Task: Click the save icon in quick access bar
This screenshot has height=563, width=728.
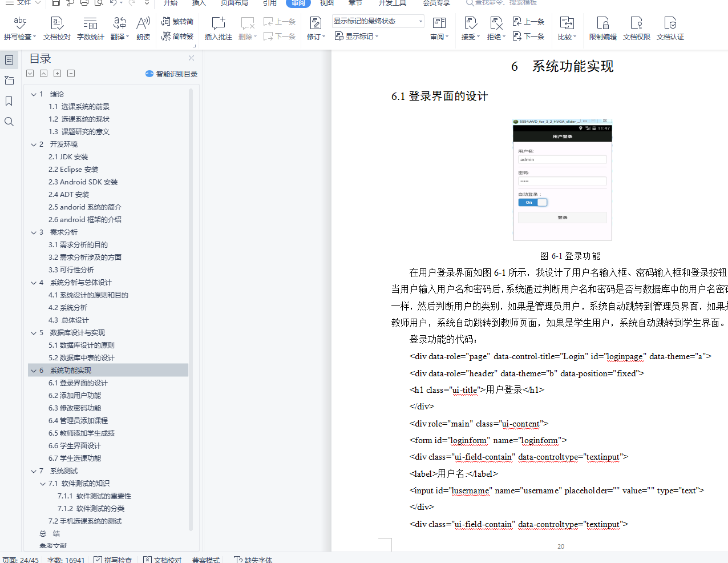Action: [x=55, y=3]
